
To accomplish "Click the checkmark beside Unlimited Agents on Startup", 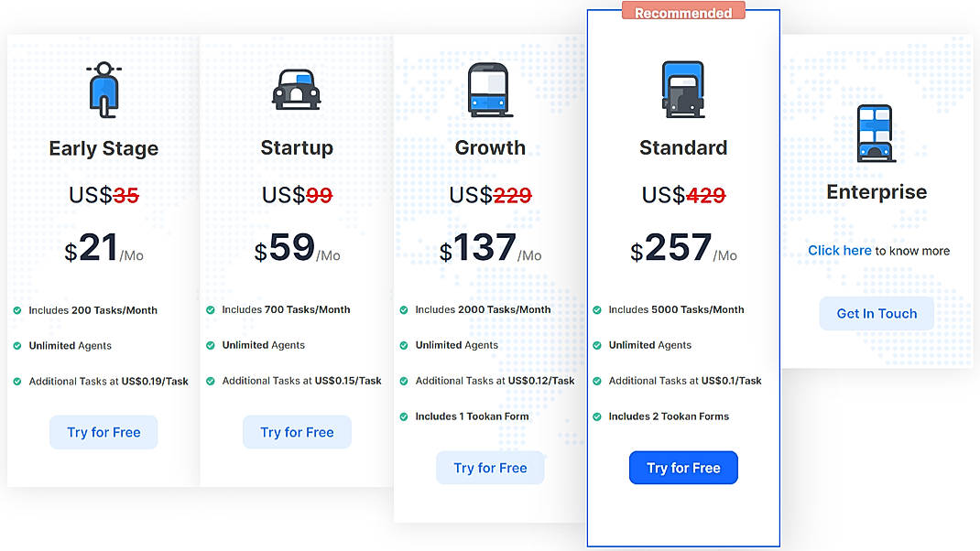I will pos(212,345).
